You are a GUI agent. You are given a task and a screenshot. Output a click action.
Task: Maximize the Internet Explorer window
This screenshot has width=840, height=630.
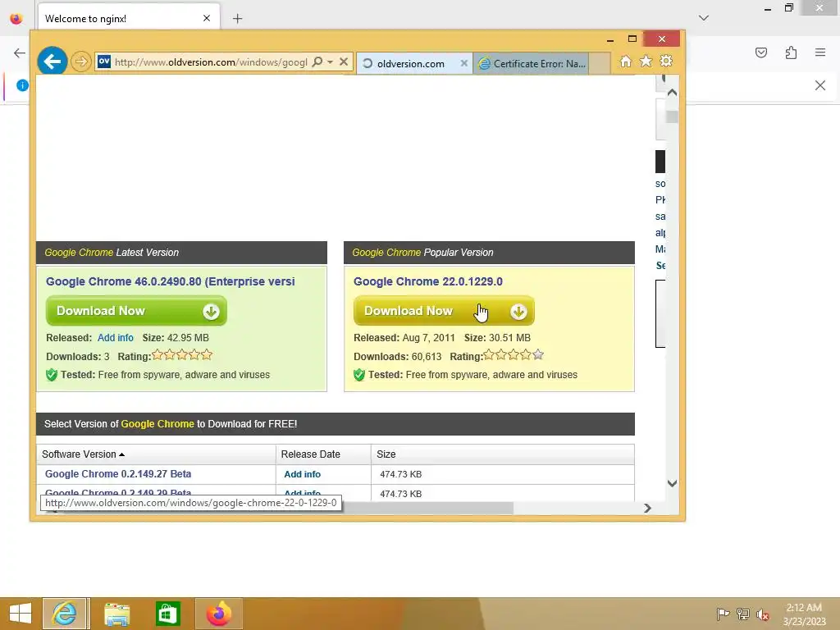point(632,39)
